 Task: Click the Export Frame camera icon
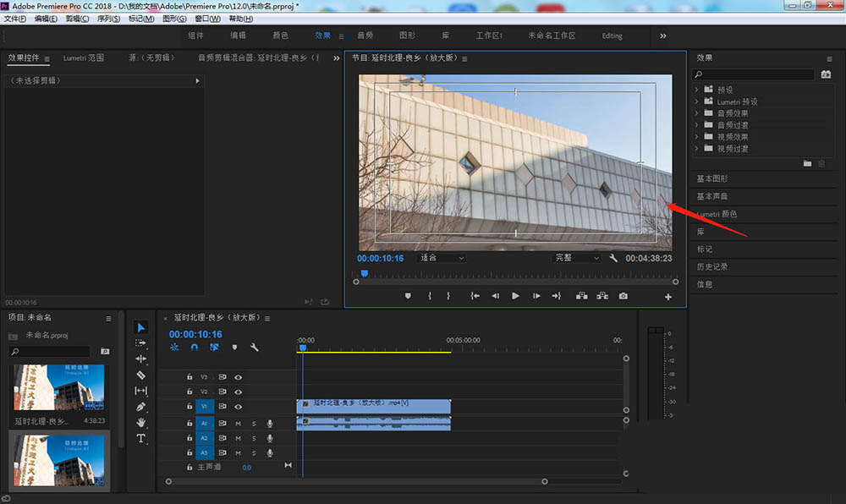click(x=624, y=296)
